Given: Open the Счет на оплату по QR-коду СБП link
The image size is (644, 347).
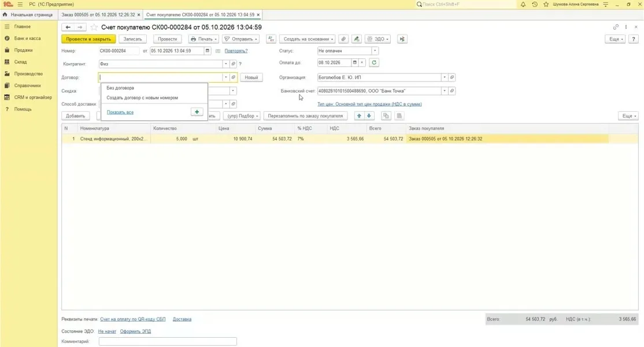Looking at the screenshot, I should point(132,319).
